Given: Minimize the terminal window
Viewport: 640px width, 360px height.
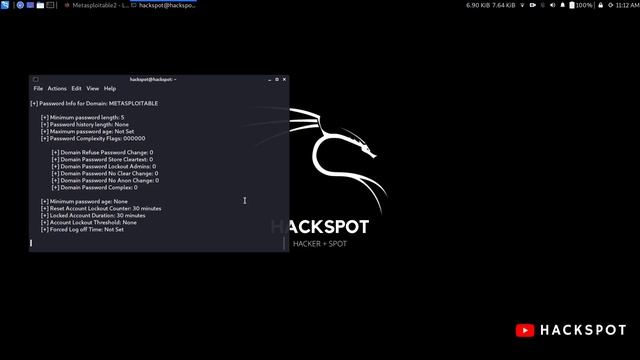Looking at the screenshot, I should [269, 80].
